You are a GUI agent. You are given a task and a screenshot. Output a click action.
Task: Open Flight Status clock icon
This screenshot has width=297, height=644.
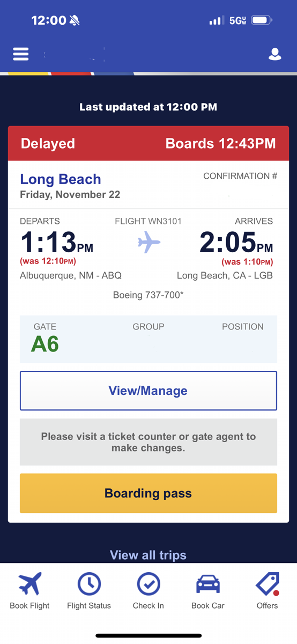click(89, 584)
